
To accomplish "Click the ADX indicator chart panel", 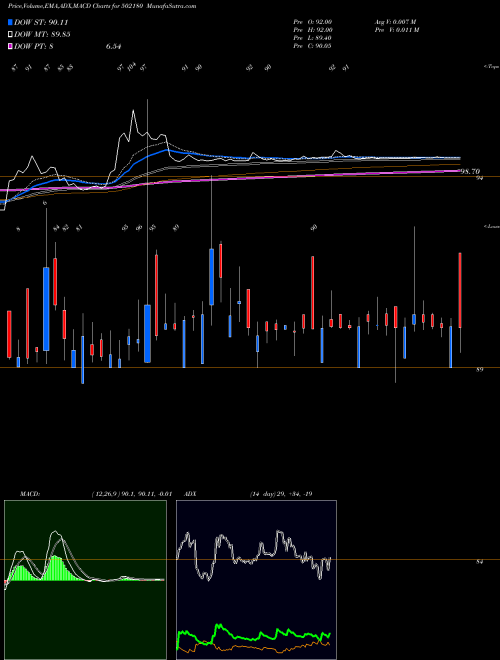I will [x=256, y=580].
